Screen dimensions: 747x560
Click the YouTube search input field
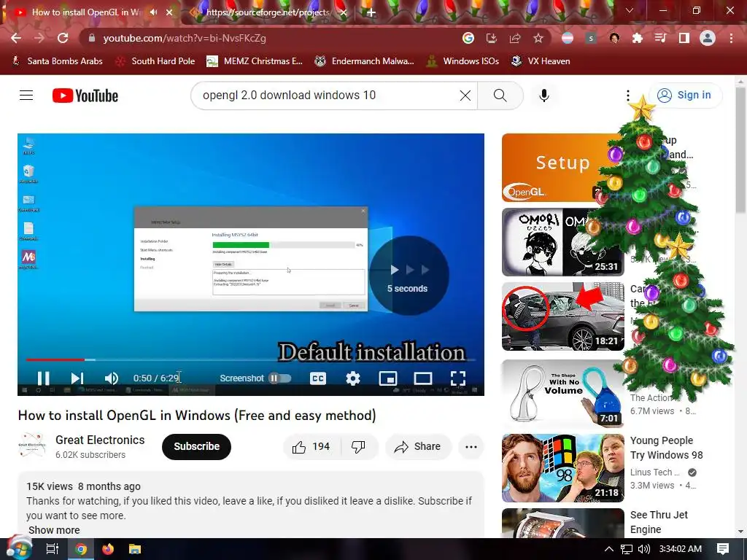(329, 96)
